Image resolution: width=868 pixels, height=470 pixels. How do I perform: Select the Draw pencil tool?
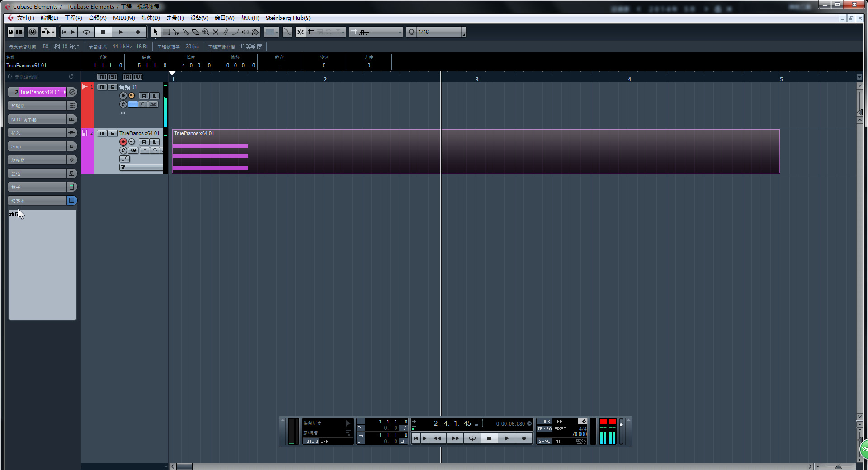coord(226,32)
